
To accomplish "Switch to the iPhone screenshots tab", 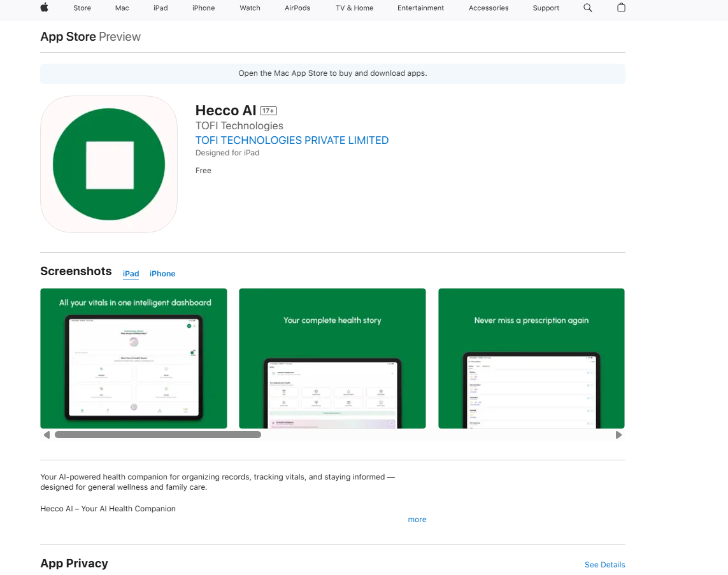I will [x=162, y=274].
